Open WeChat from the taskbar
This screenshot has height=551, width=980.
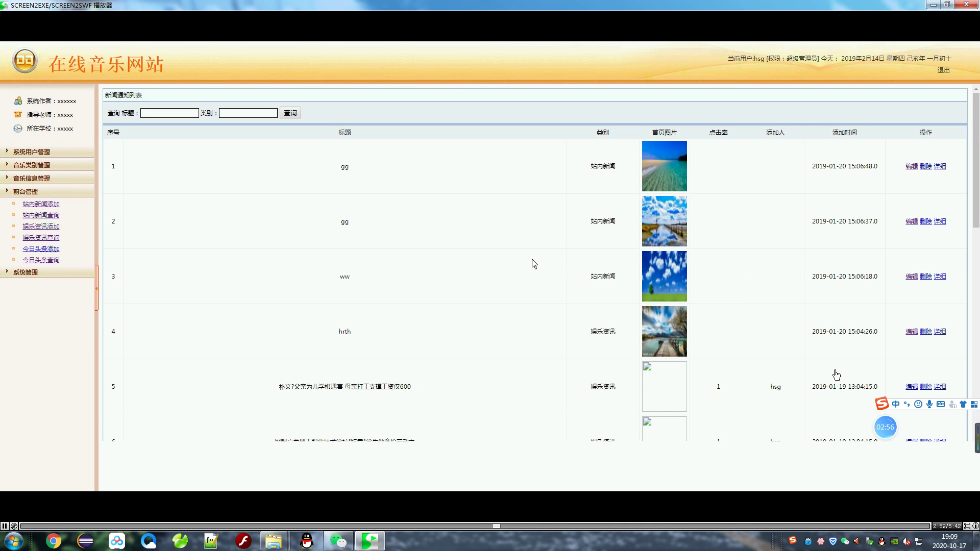tap(338, 541)
